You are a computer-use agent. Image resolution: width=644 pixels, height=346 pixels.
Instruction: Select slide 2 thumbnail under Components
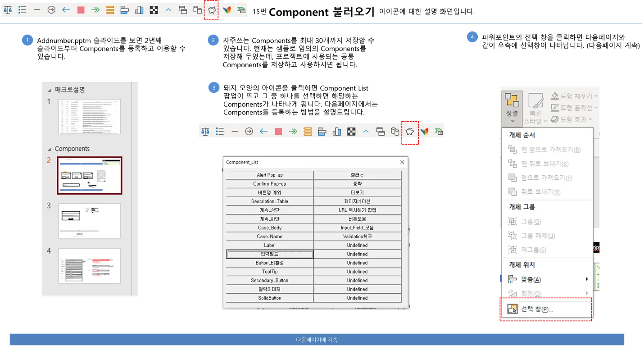tap(90, 175)
